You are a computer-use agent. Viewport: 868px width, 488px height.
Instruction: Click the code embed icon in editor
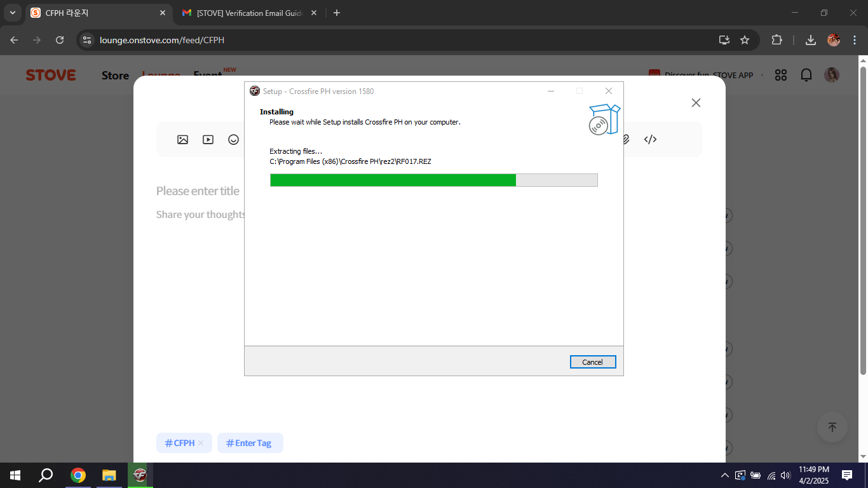click(650, 139)
